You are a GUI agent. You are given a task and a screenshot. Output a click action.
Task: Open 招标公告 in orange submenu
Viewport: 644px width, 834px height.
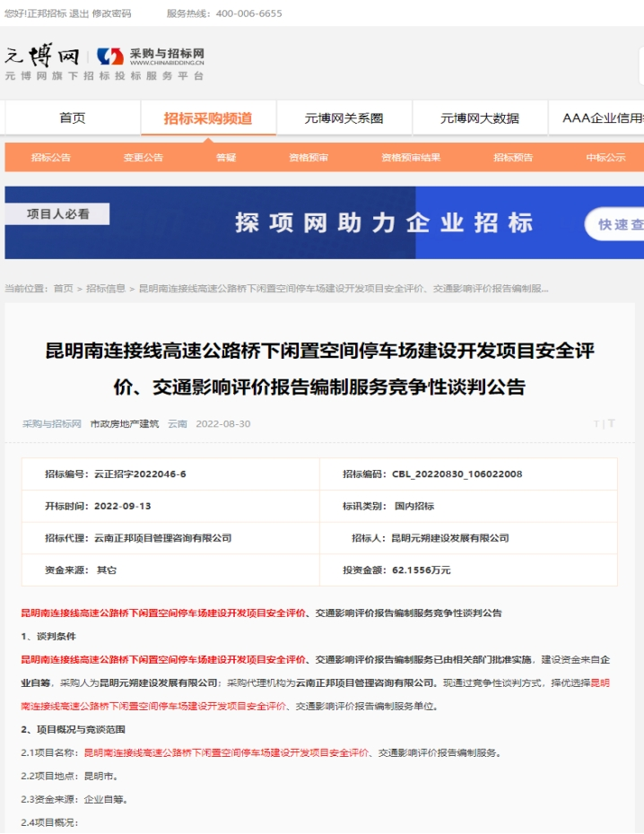[x=51, y=158]
